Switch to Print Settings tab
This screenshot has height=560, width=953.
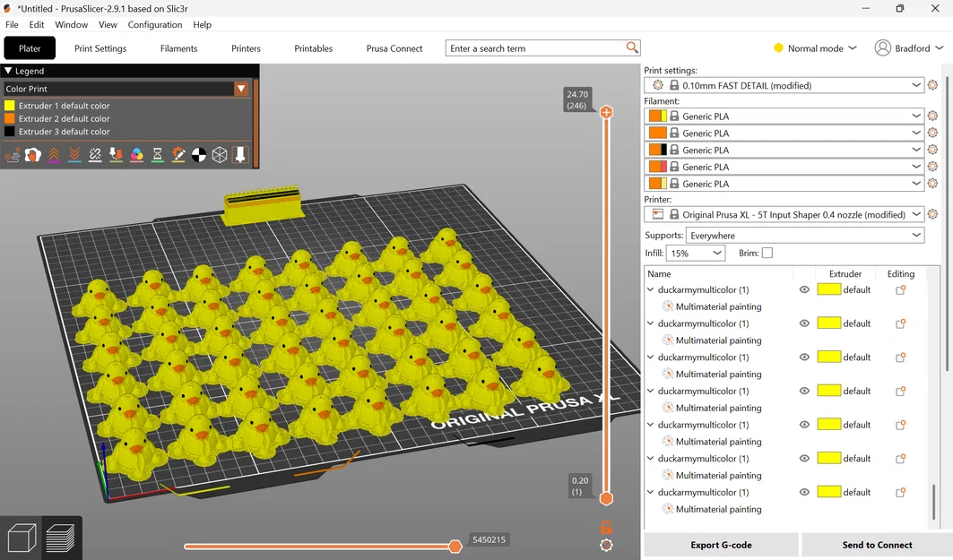click(x=100, y=48)
